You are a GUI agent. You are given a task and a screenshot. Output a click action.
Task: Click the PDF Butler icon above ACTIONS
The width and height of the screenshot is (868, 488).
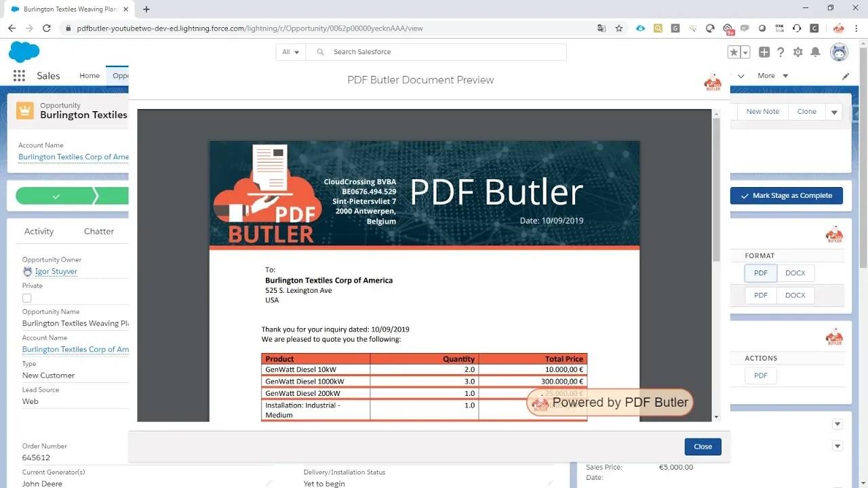point(834,337)
